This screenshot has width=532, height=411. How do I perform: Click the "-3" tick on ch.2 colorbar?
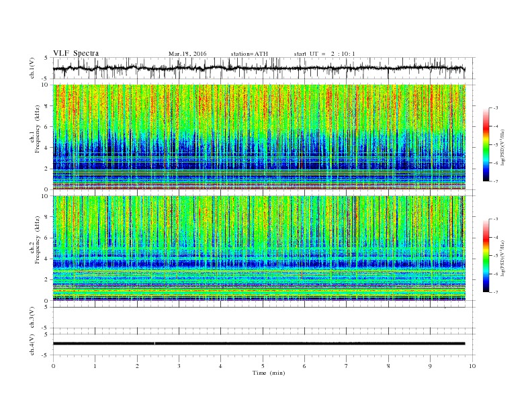(x=495, y=219)
